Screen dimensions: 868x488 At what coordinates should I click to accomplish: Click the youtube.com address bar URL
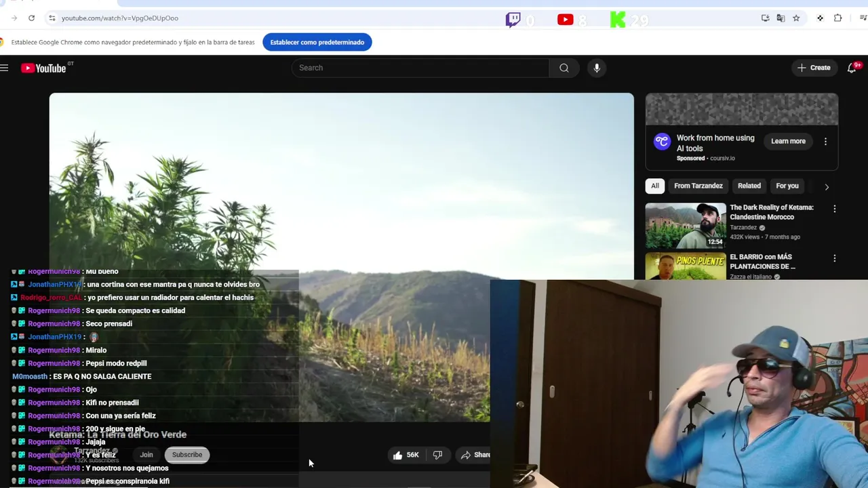pyautogui.click(x=120, y=18)
